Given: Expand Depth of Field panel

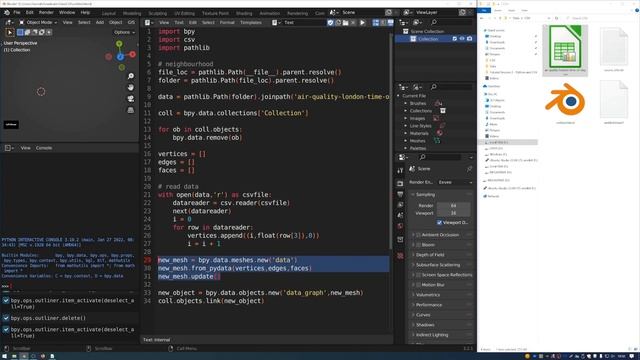Looking at the screenshot, I should (x=430, y=255).
